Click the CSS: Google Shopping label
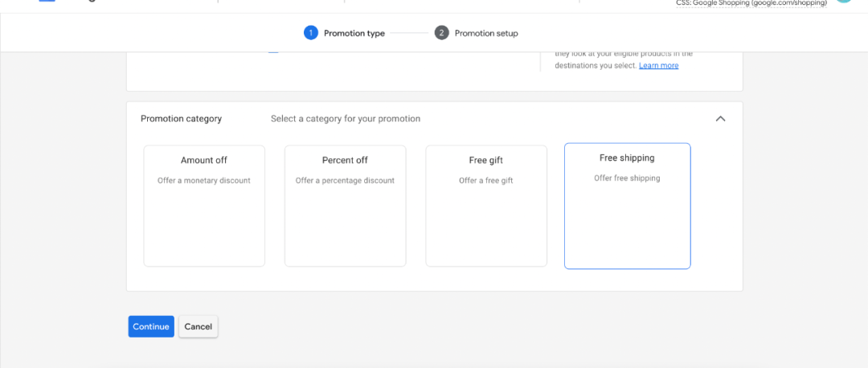This screenshot has height=368, width=868. pos(751,3)
